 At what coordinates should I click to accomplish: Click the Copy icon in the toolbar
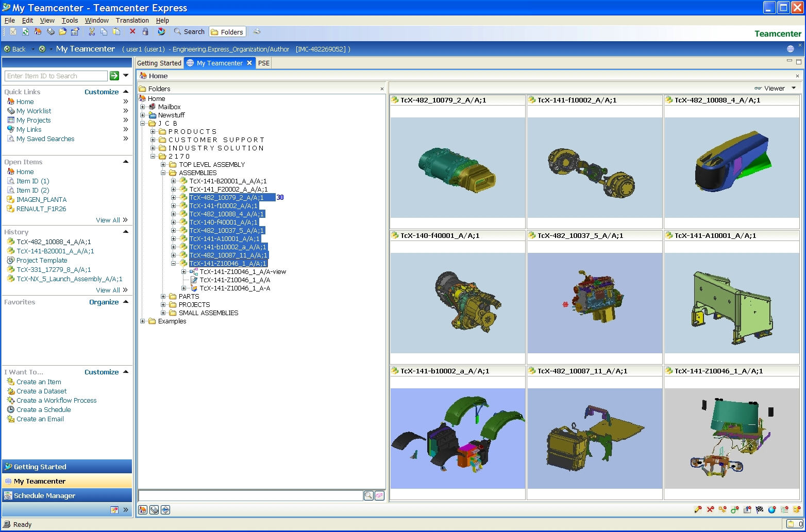104,32
